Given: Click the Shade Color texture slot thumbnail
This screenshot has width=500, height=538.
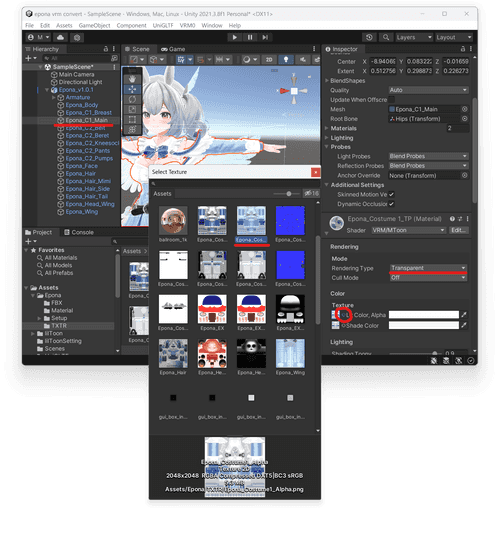Looking at the screenshot, I should point(335,325).
